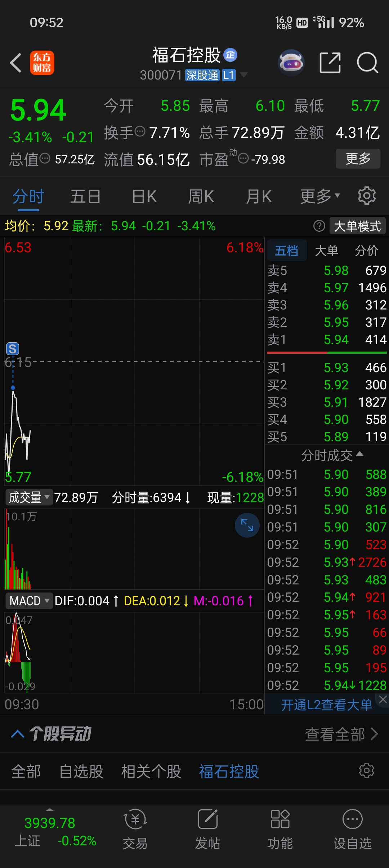Tap the enterprise badge next to 福石控股

coord(231,55)
